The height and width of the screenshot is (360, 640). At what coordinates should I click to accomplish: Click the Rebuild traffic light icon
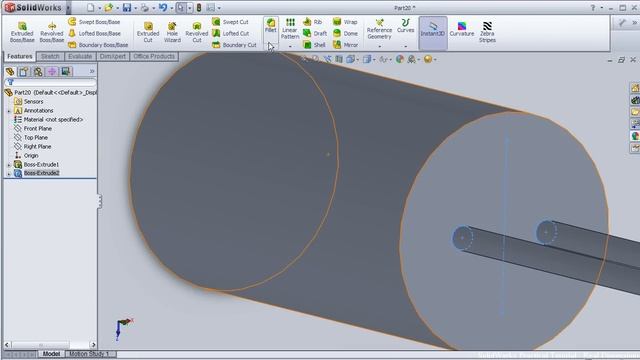click(199, 8)
